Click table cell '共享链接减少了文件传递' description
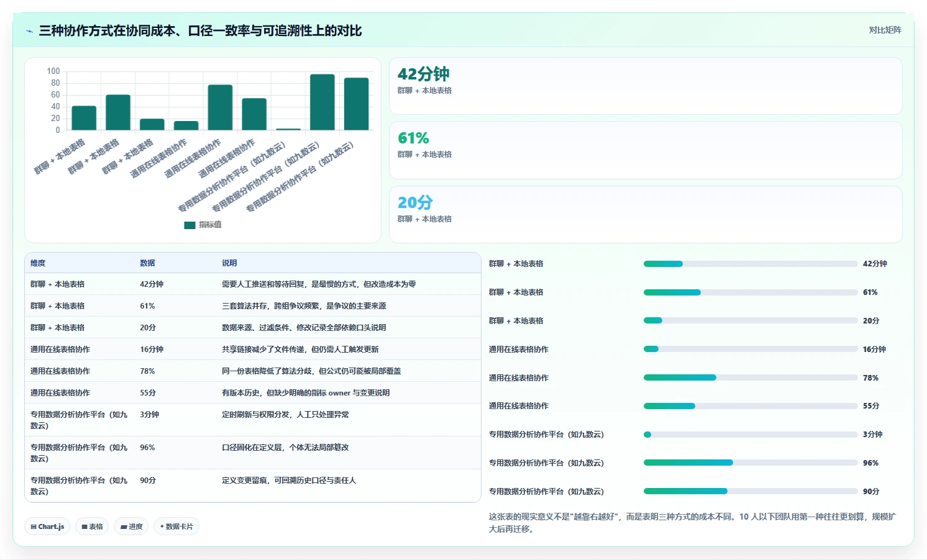The height and width of the screenshot is (560, 927). [300, 350]
